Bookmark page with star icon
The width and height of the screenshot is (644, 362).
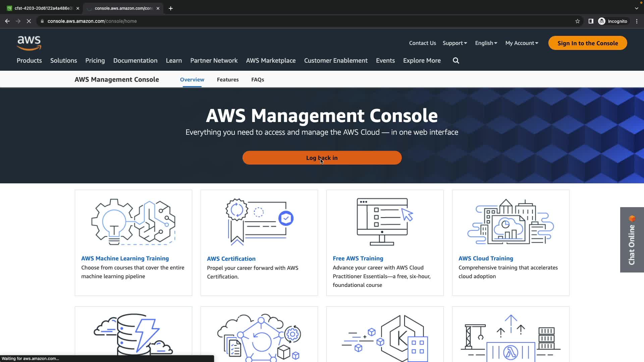577,21
